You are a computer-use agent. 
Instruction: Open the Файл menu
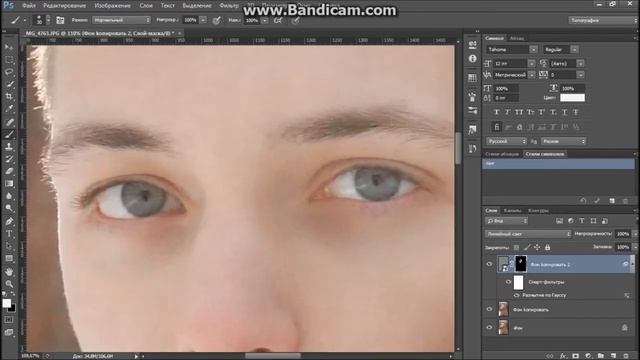pos(29,6)
